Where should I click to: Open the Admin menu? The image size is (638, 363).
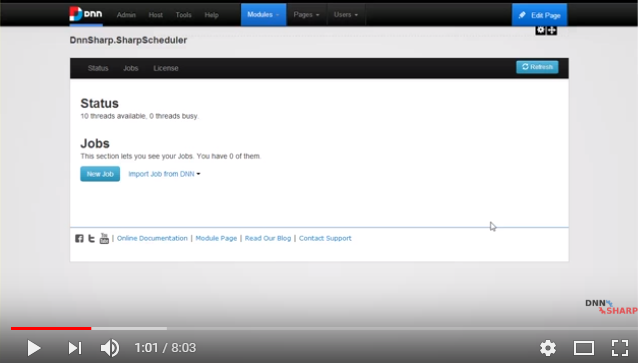point(126,15)
